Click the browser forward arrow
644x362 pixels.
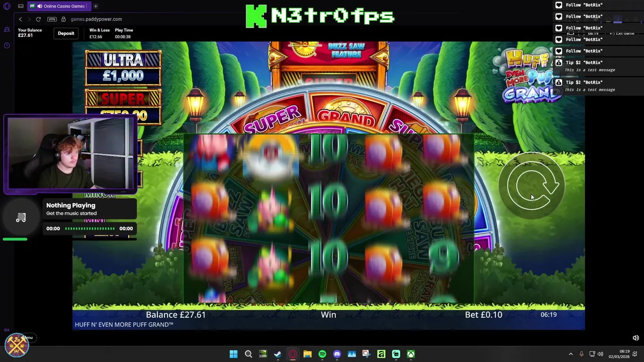coord(29,19)
